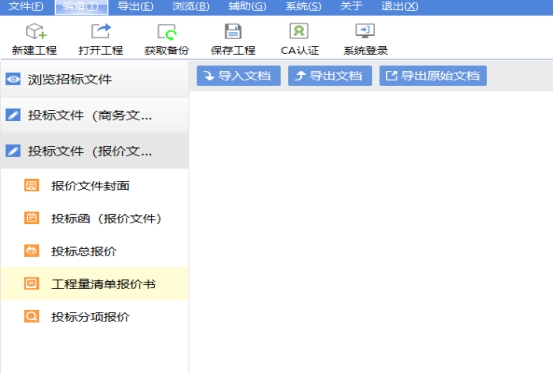Save project via 保存工程 floppy icon
Viewport: 554px width, 374px height.
click(233, 31)
